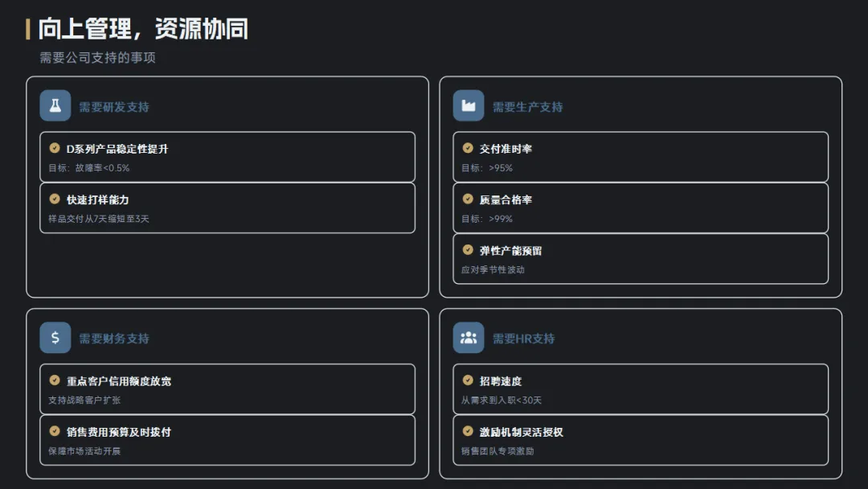Click check icon beside 质量合格率
This screenshot has width=868, height=489.
[x=468, y=199]
